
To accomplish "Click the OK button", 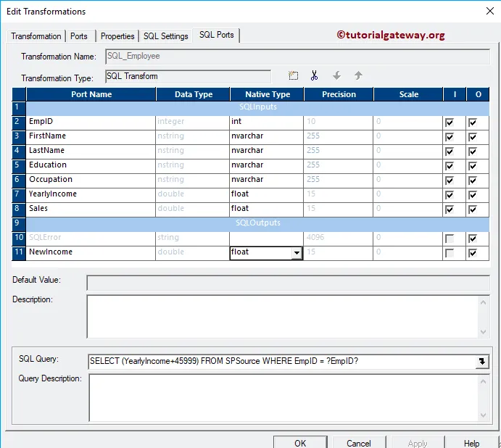I will click(x=300, y=443).
